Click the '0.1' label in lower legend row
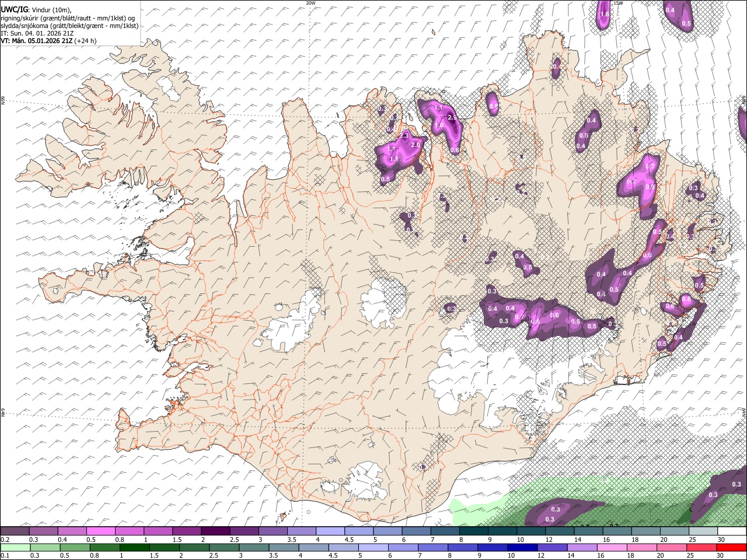Screen dimensions: 747x560 coord(5,556)
